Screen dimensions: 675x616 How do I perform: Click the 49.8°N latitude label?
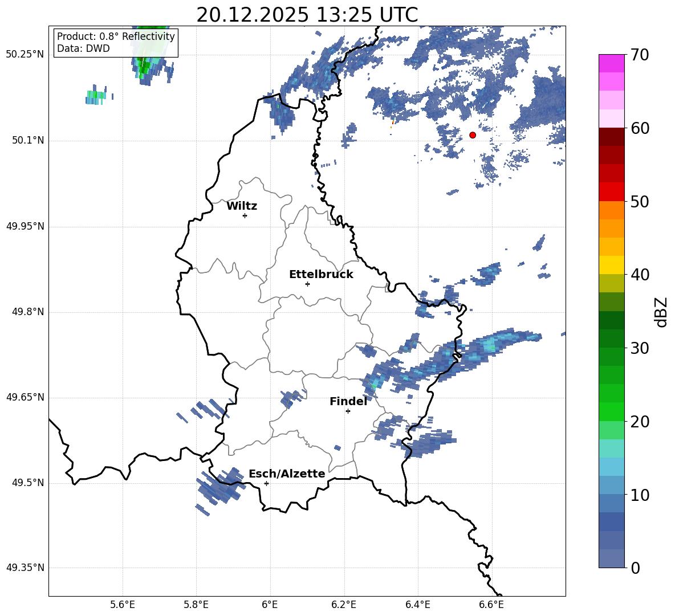[x=28, y=312]
